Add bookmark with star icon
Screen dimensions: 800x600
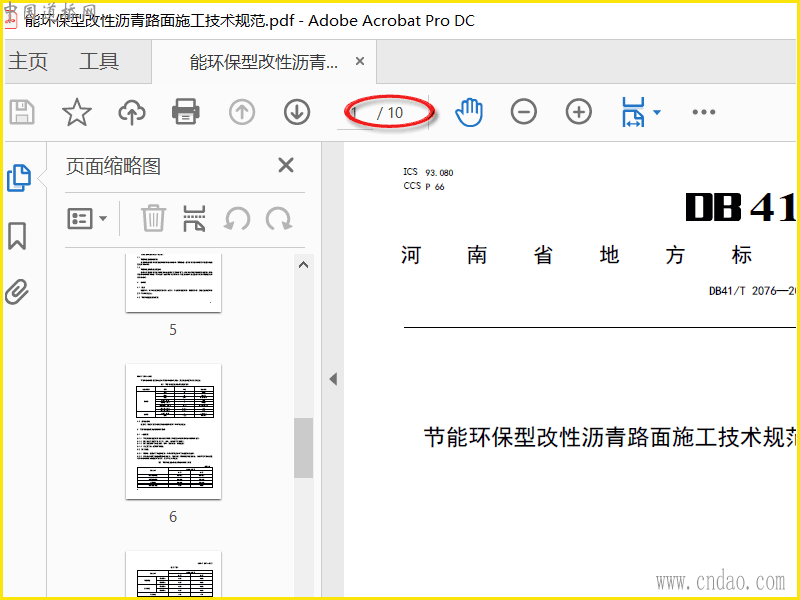(77, 112)
